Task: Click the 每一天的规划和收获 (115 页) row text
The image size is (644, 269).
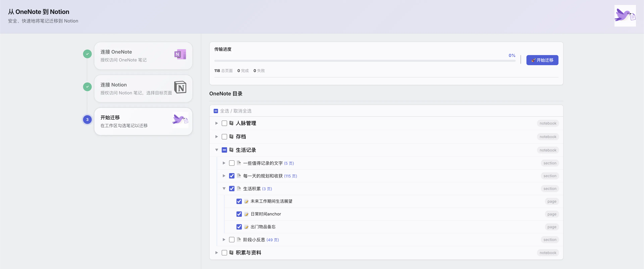Action: [x=270, y=176]
